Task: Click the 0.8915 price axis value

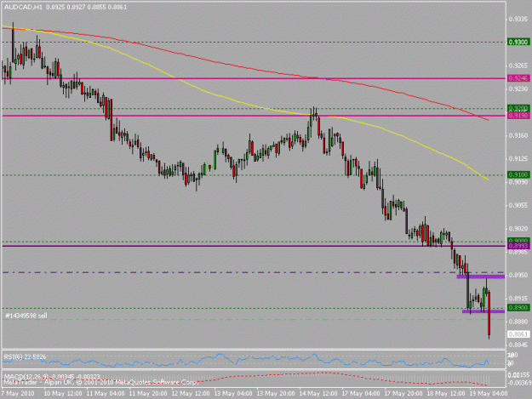Action: (x=518, y=299)
